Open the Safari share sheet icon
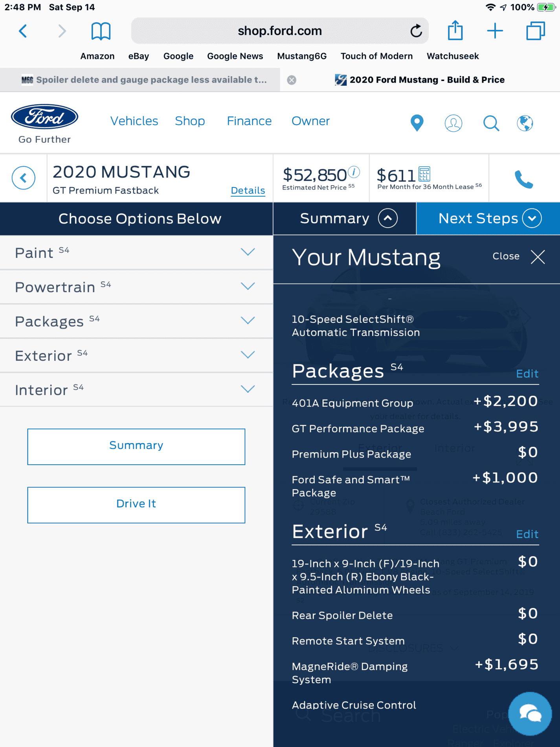Image resolution: width=560 pixels, height=747 pixels. click(x=455, y=30)
